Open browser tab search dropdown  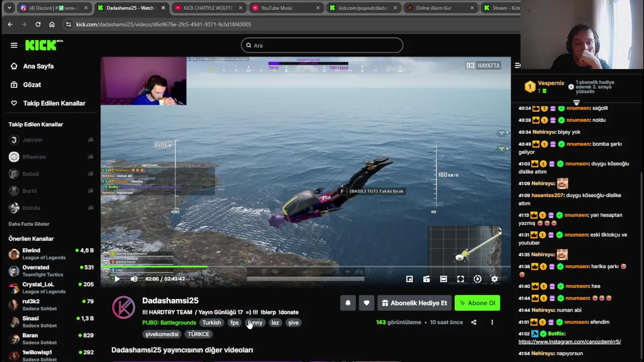pyautogui.click(x=9, y=8)
